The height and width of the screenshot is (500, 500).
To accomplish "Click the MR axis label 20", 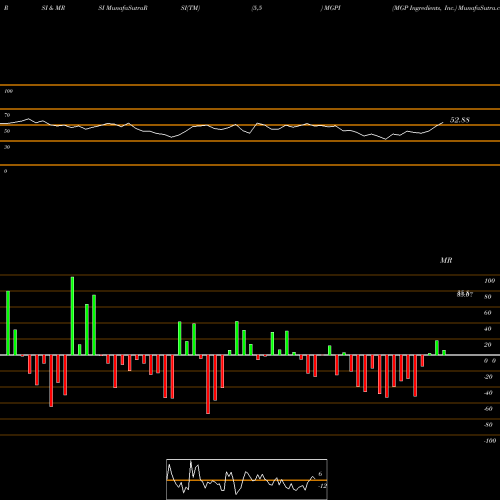I will (x=488, y=345).
